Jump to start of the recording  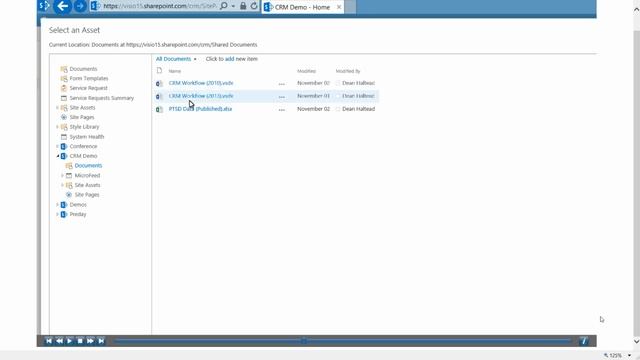[x=49, y=341]
